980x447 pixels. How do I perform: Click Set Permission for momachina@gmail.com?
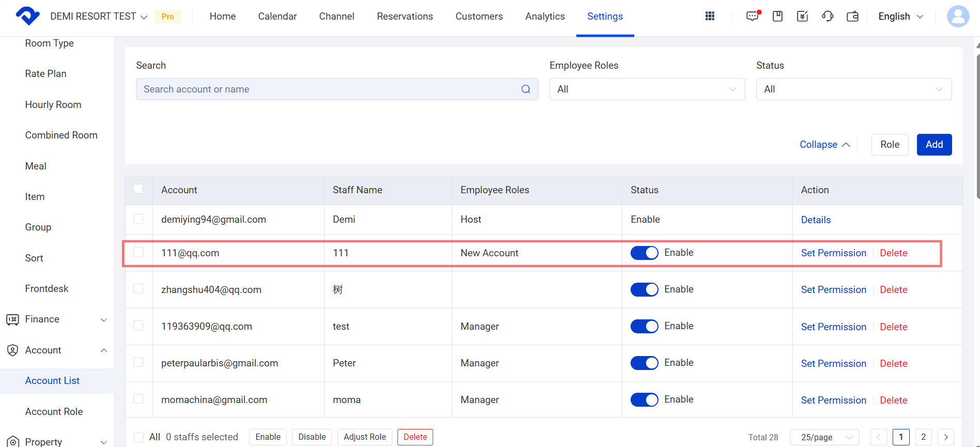833,400
